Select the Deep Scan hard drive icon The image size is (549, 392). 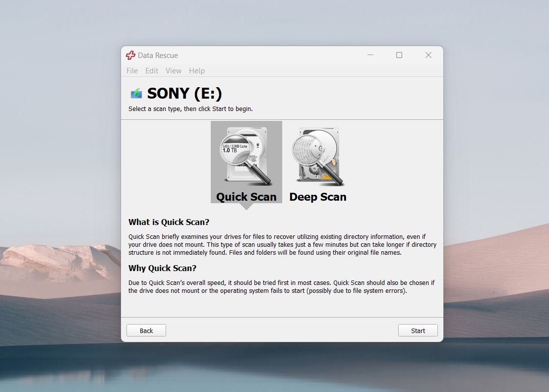318,156
